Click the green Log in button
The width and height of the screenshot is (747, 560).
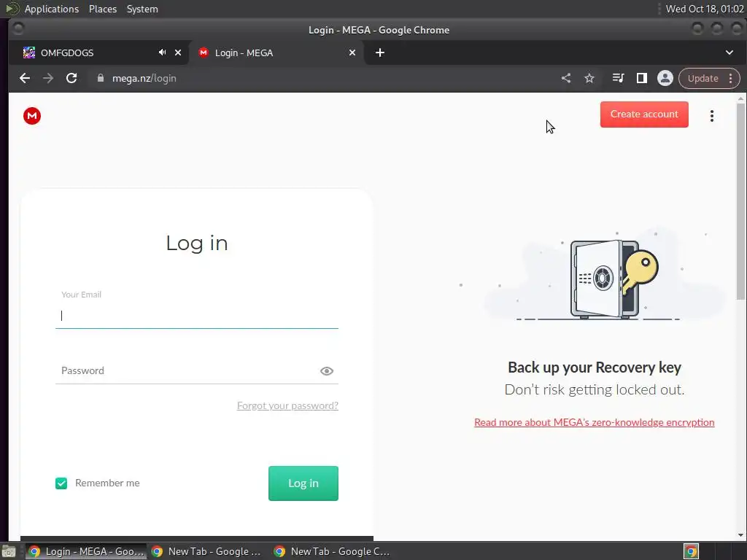(303, 483)
